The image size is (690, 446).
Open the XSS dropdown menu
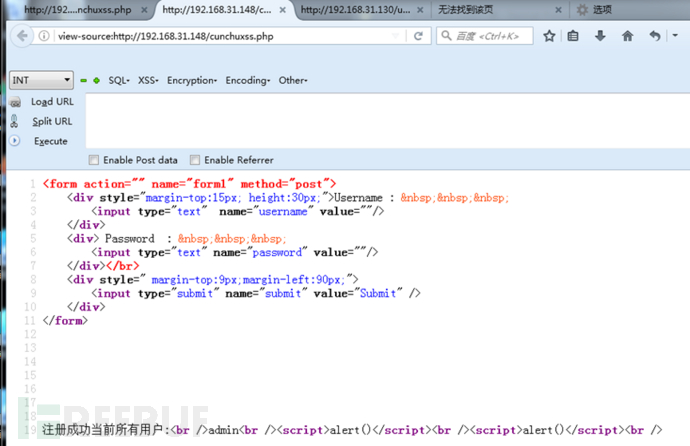[148, 80]
